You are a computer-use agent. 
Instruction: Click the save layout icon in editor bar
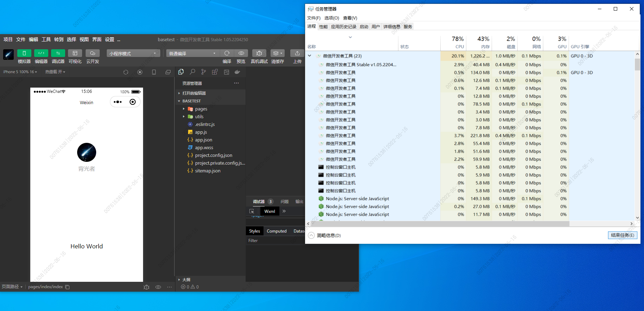pos(227,72)
